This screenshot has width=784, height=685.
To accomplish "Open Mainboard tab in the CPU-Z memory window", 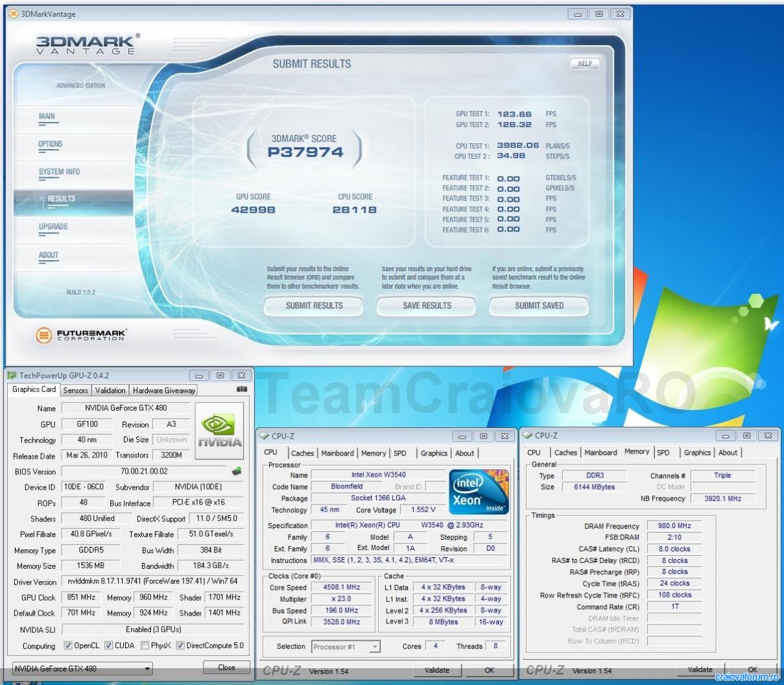I will (x=601, y=453).
